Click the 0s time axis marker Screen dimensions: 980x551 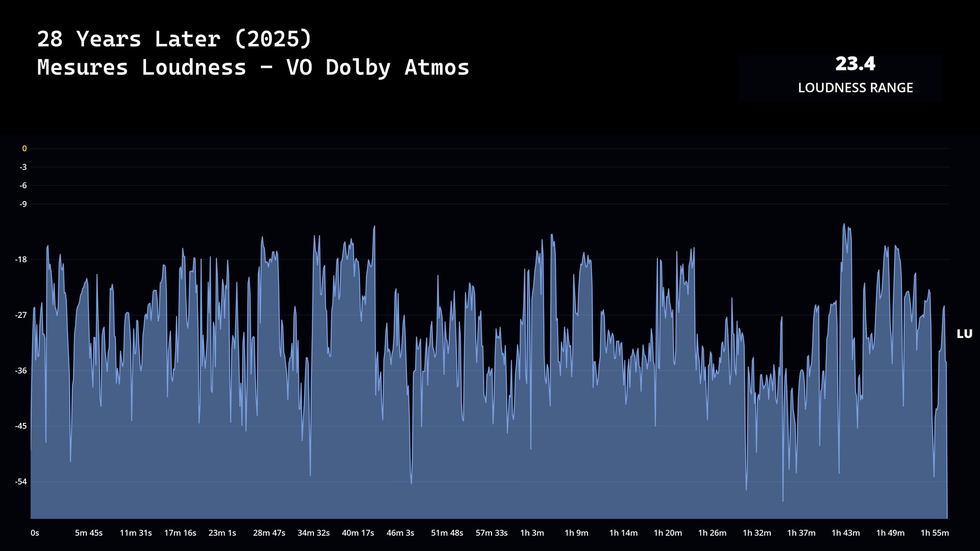point(35,533)
